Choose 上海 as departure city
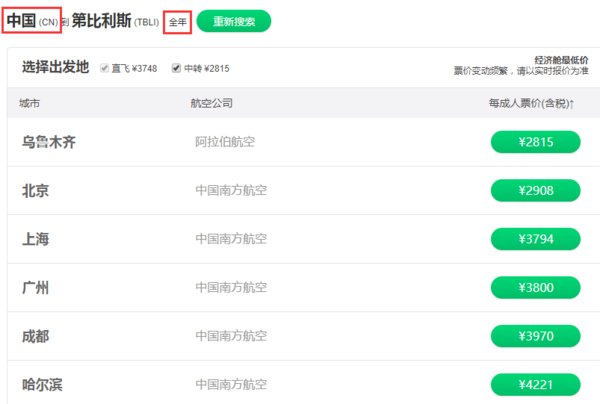Viewport: 600px width, 404px height. 35,239
